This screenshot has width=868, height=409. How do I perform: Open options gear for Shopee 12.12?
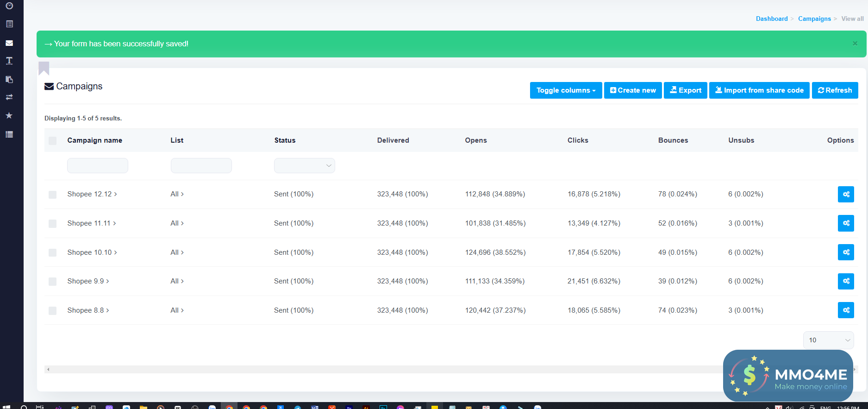click(845, 195)
